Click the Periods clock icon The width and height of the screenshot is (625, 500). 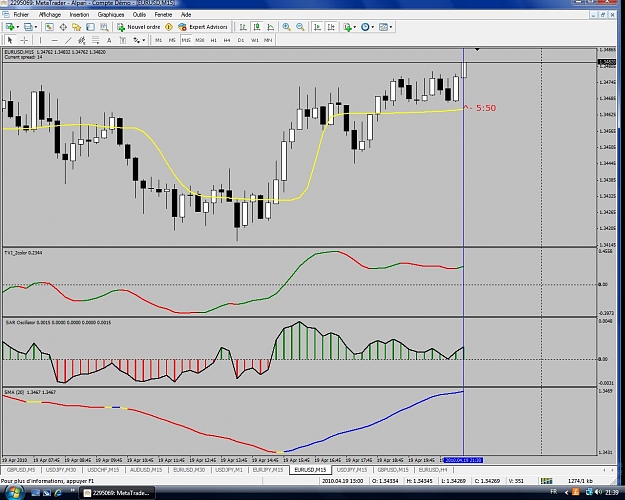click(365, 27)
